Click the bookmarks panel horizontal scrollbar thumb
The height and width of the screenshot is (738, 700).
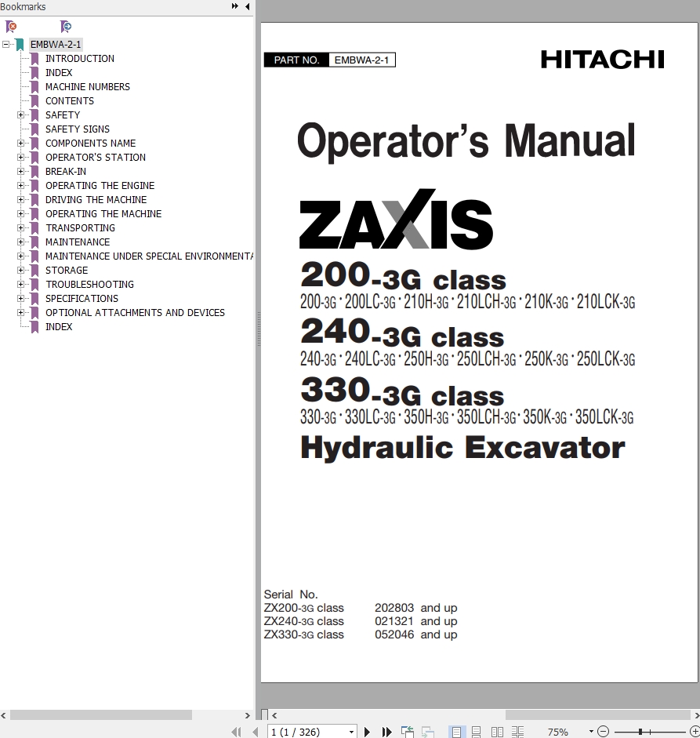pyautogui.click(x=100, y=715)
